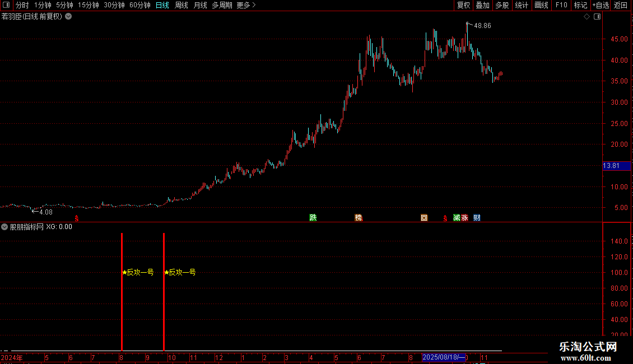The image size is (633, 364).
Task: Click the 4.08 low price label
Action: (x=45, y=212)
